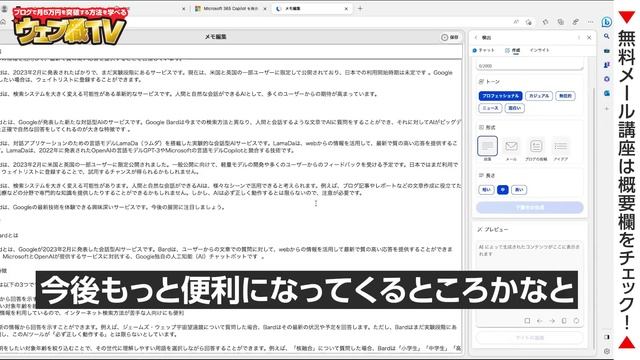640x360 pixels.
Task: Click the home icon in browser toolbar
Action: [x=3, y=22]
